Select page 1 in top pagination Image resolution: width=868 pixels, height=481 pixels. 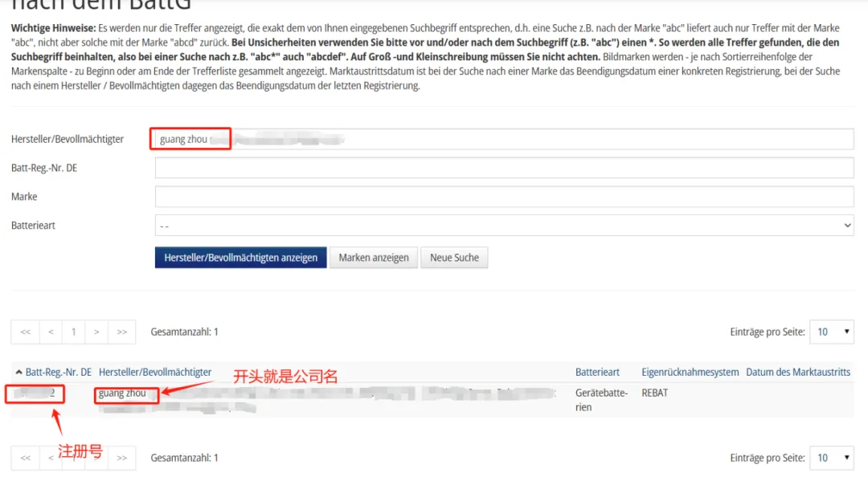point(74,332)
